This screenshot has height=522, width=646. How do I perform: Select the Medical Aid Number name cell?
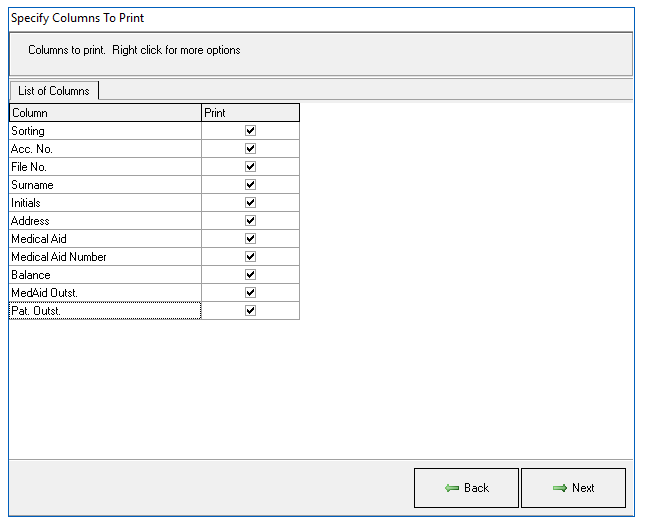pos(105,257)
